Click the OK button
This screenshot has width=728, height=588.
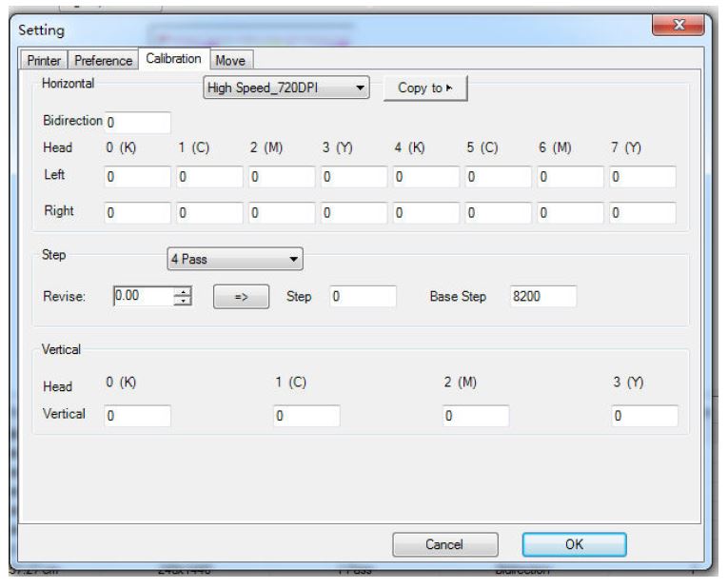point(574,545)
